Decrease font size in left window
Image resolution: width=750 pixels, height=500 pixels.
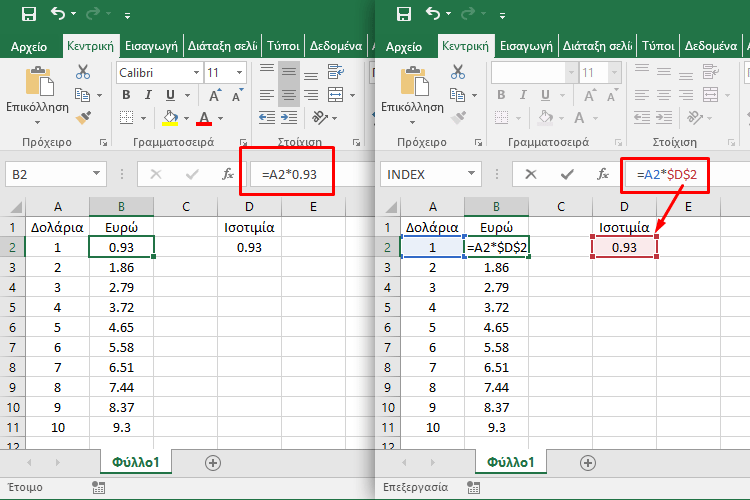coord(238,95)
